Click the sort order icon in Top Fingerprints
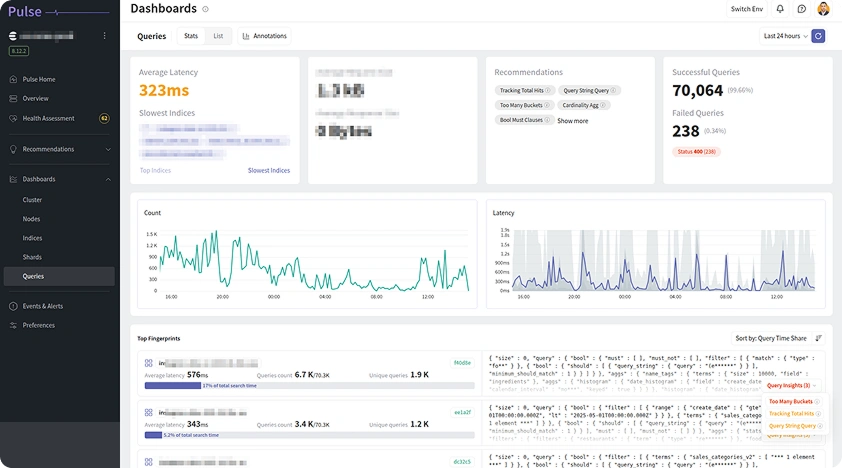 [819, 338]
